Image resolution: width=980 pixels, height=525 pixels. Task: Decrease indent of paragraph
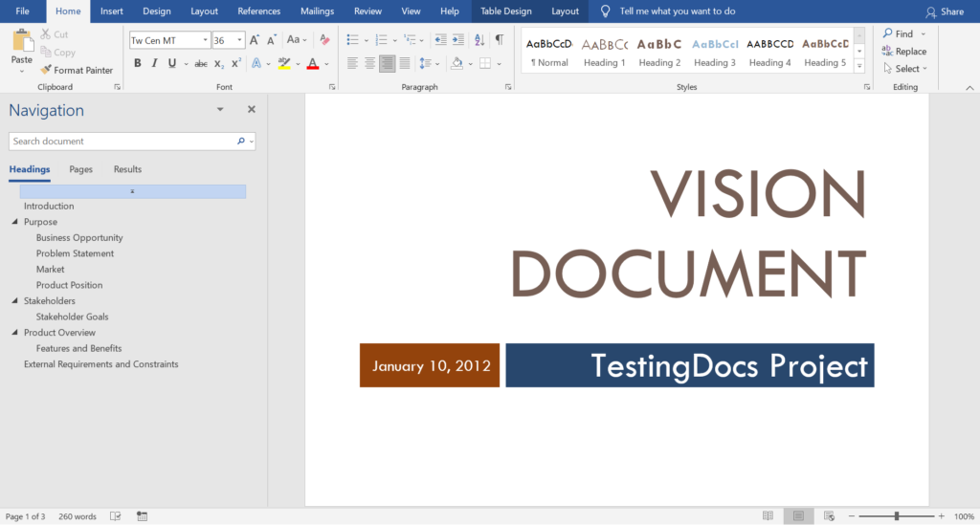pyautogui.click(x=440, y=40)
